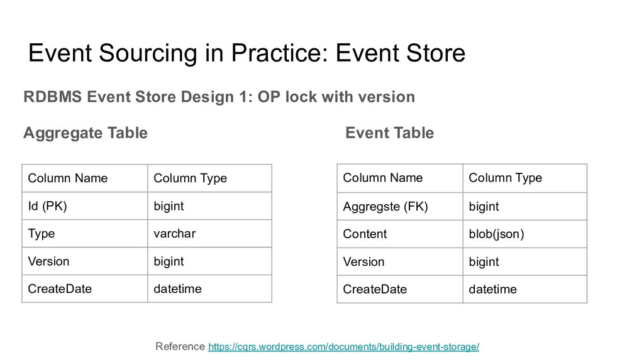Click Aggregate table's Column Name header cell
The image size is (644, 362).
tap(85, 178)
